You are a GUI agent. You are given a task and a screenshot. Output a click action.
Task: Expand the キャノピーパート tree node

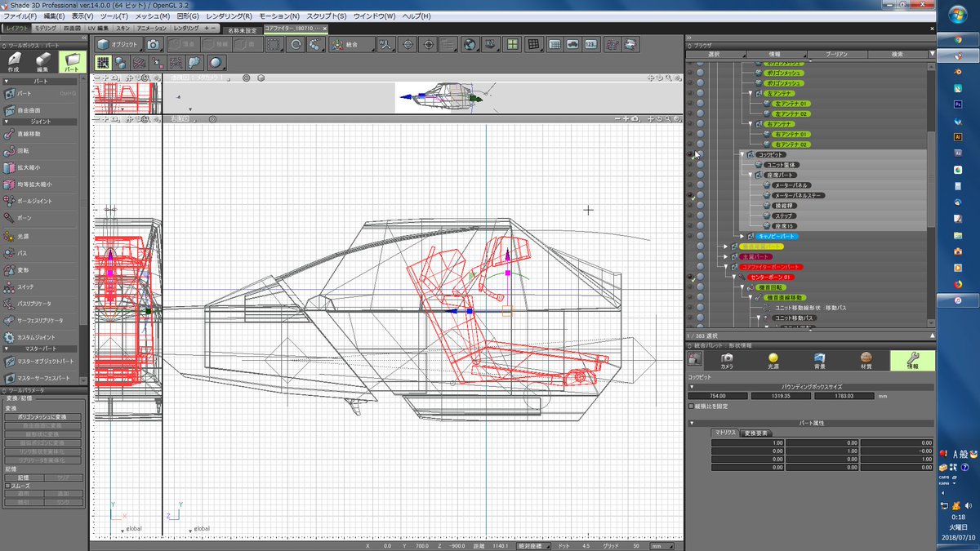[742, 236]
